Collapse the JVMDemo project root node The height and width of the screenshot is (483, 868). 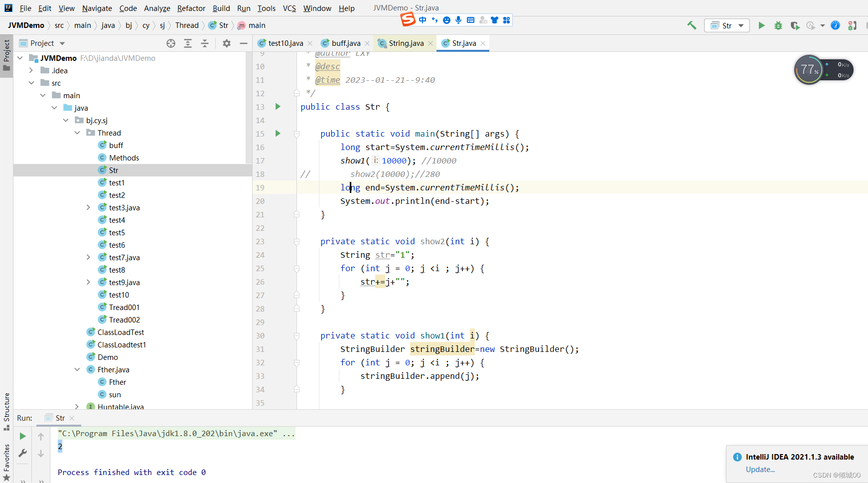coord(20,58)
